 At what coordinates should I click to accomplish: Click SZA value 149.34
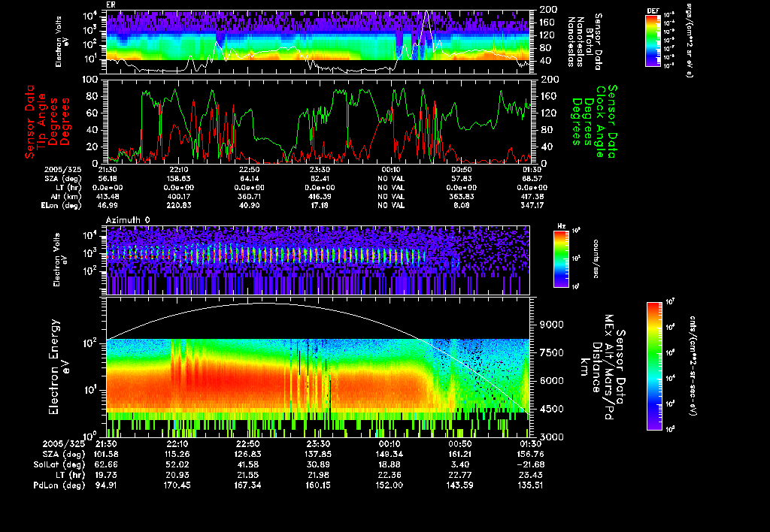pos(389,455)
